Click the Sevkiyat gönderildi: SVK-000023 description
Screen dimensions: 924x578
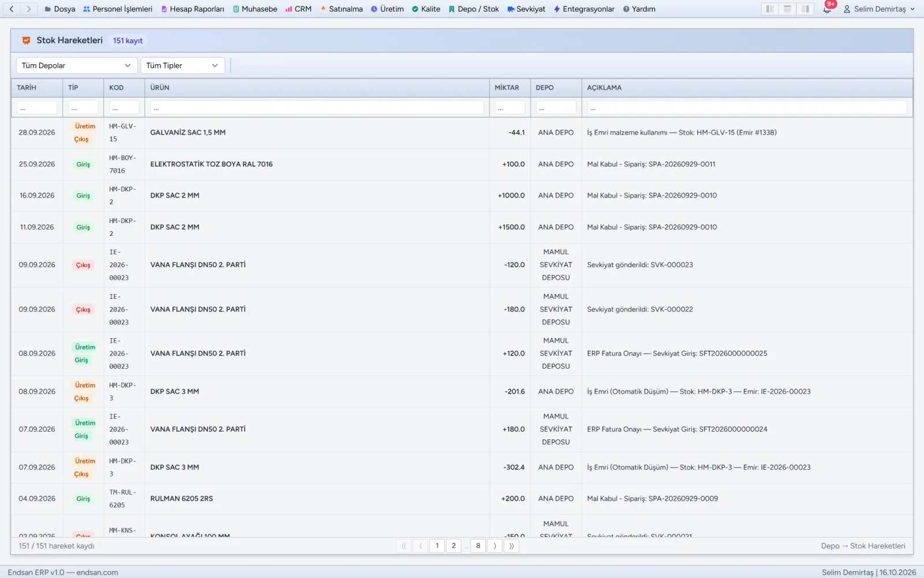click(640, 265)
